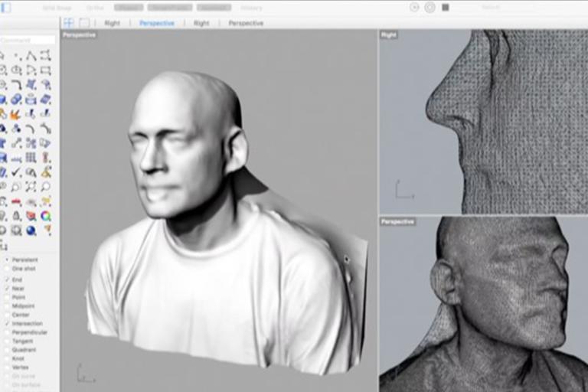Click the rectangular Array grid icon
The height and width of the screenshot is (392, 588).
tap(31, 158)
